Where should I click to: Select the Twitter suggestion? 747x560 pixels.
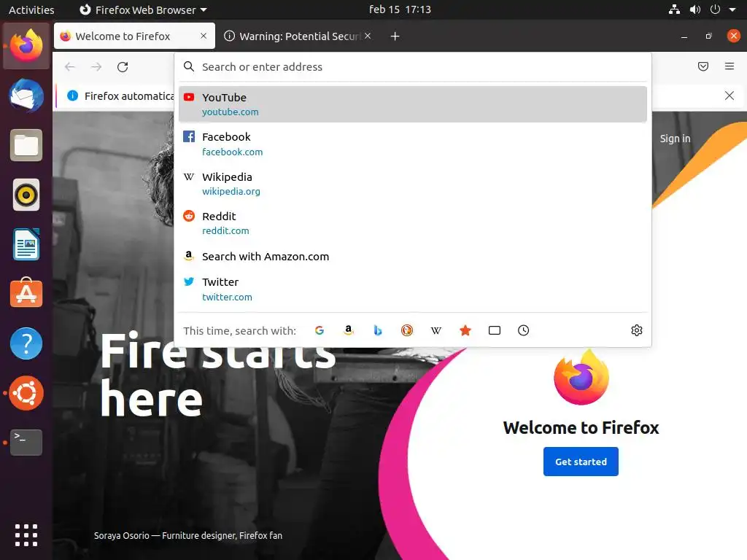[413, 289]
